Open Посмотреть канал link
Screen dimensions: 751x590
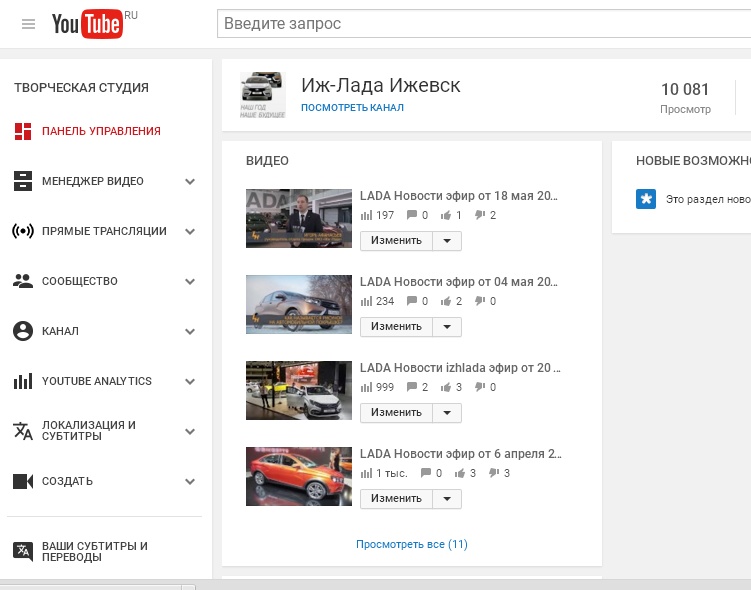tap(352, 108)
